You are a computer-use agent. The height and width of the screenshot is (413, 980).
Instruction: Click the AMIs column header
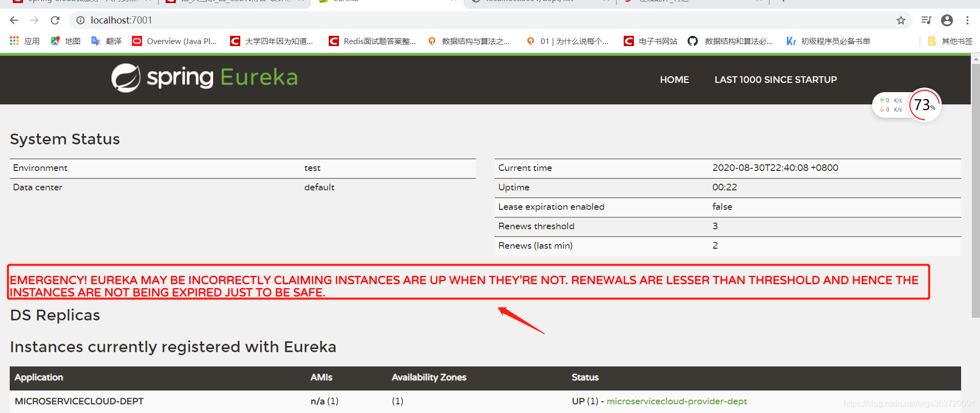(x=321, y=378)
